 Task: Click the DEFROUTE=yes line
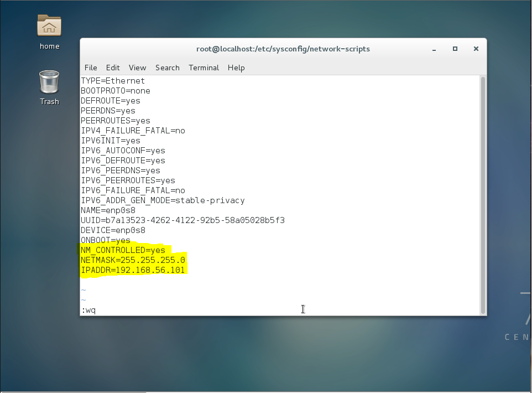coord(110,101)
